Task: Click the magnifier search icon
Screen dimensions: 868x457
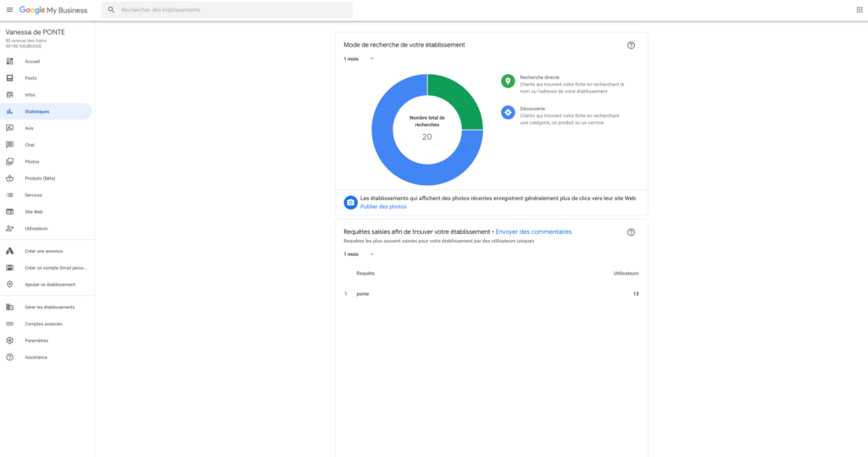Action: (111, 10)
